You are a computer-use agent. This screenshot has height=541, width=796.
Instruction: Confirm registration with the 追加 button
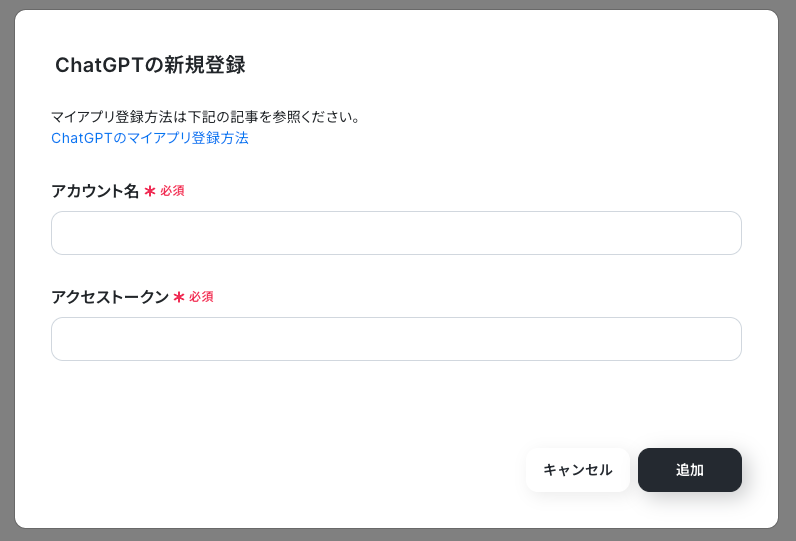(689, 470)
